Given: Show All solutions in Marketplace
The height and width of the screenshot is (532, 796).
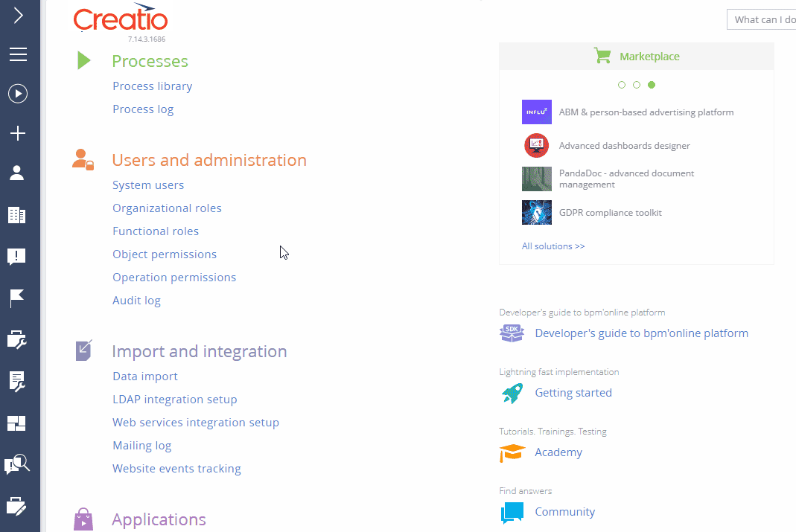Looking at the screenshot, I should click(553, 246).
